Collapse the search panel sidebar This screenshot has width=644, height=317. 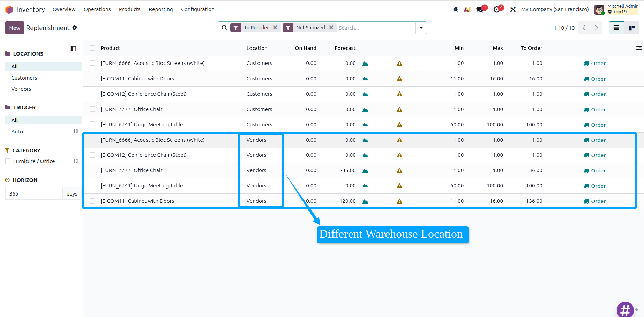click(73, 49)
